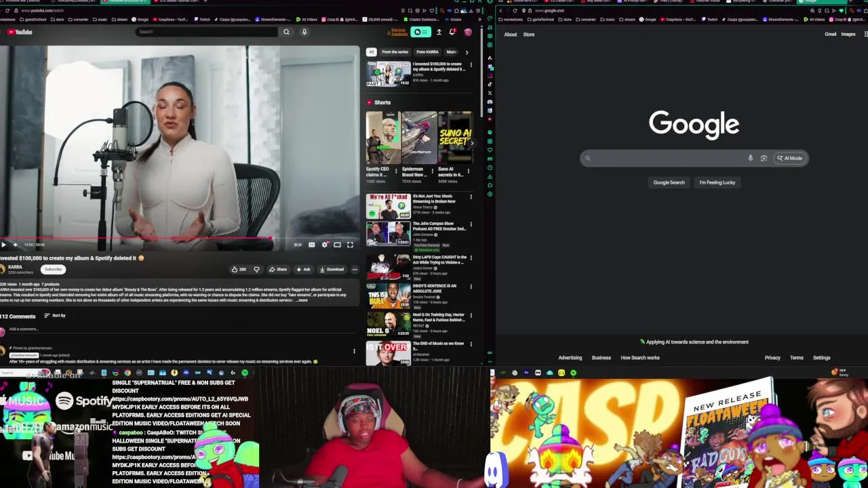Screen dimensions: 868x488
Task: Open YouTube notifications bell
Action: pos(452,32)
